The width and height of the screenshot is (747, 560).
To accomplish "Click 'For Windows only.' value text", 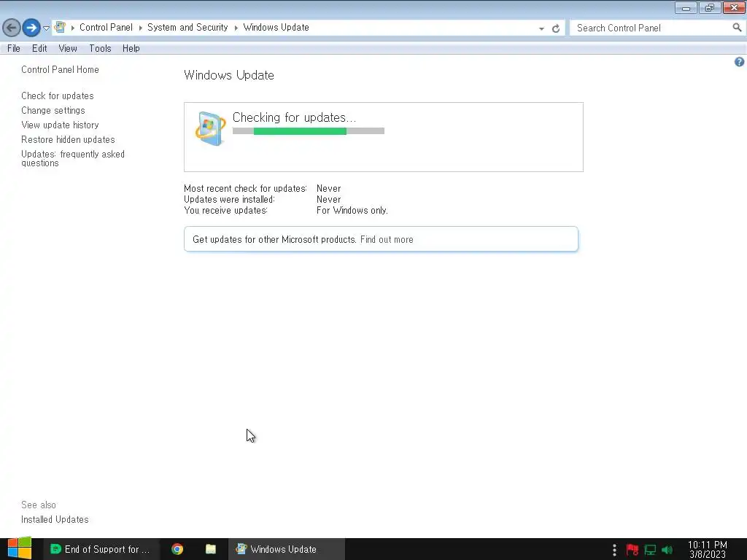I will click(x=352, y=211).
